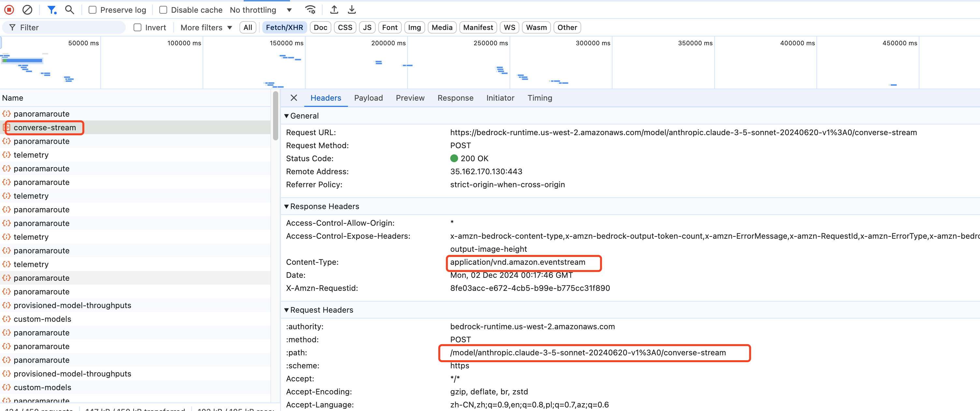Enable Preserve log checkbox

(93, 10)
